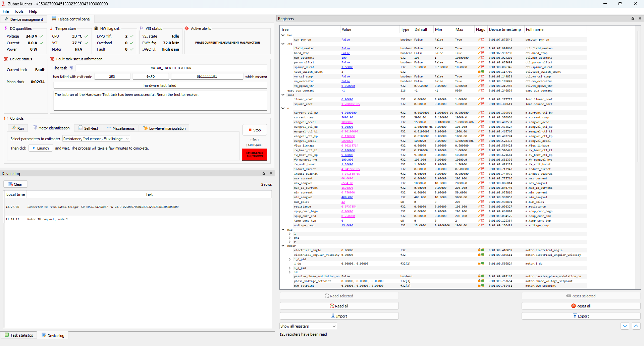644x346 pixels.
Task: Open the Tools menu
Action: [19, 11]
